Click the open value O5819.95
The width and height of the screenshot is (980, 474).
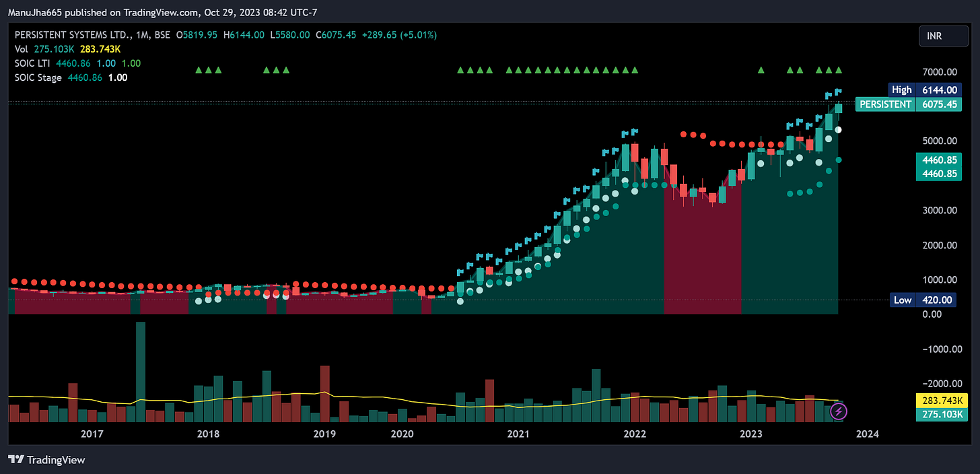click(197, 35)
